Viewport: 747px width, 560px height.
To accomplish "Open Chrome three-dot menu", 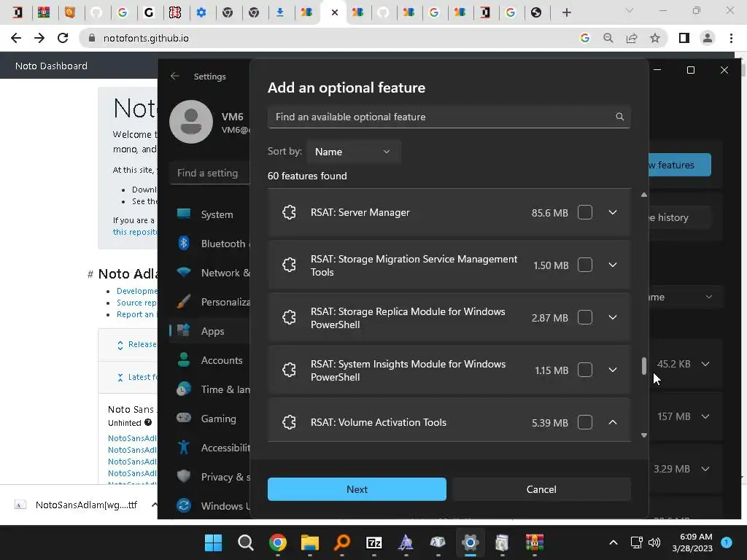I will [x=731, y=38].
